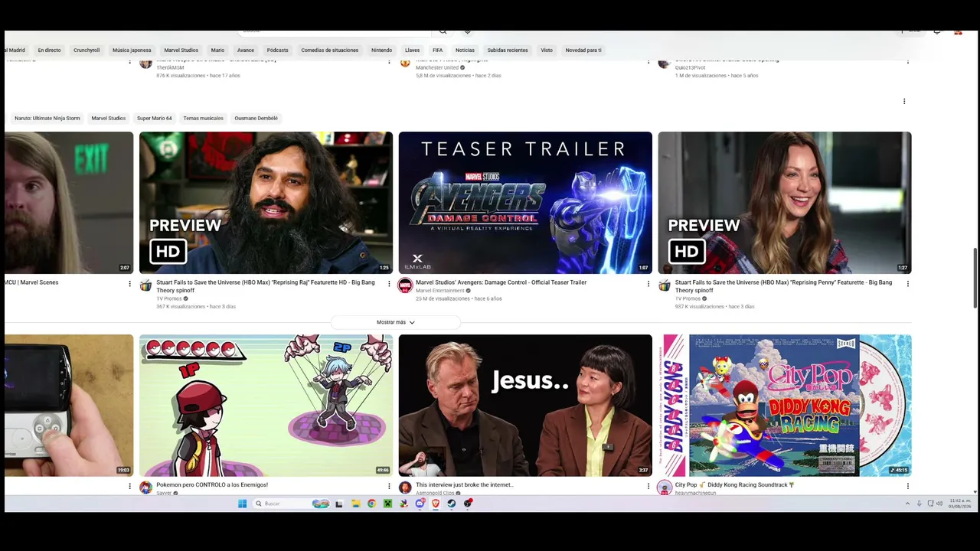Select the Crunchyroll filter chip

point(87,51)
